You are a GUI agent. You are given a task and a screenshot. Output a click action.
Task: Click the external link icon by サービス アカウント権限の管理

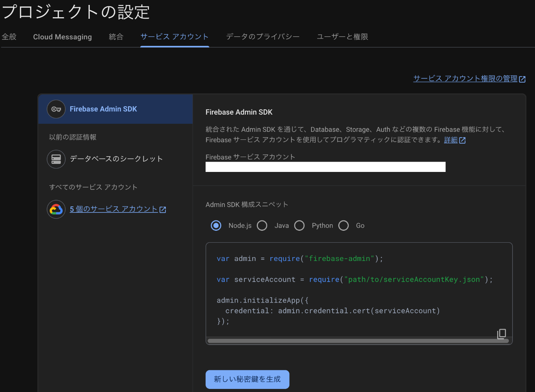pos(522,79)
